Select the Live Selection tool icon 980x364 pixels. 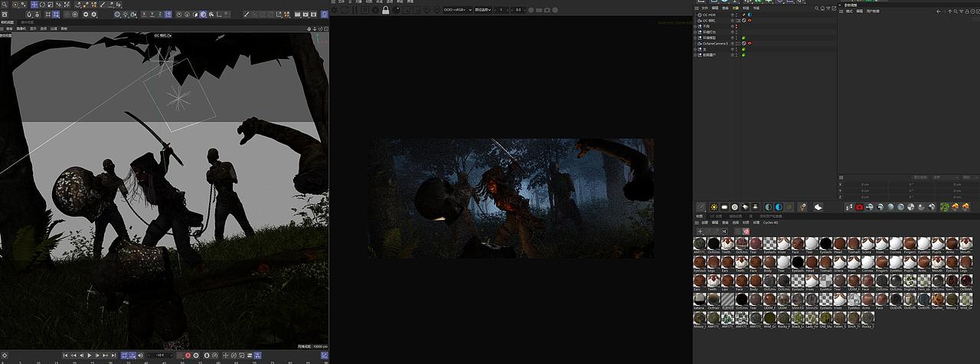pyautogui.click(x=15, y=5)
